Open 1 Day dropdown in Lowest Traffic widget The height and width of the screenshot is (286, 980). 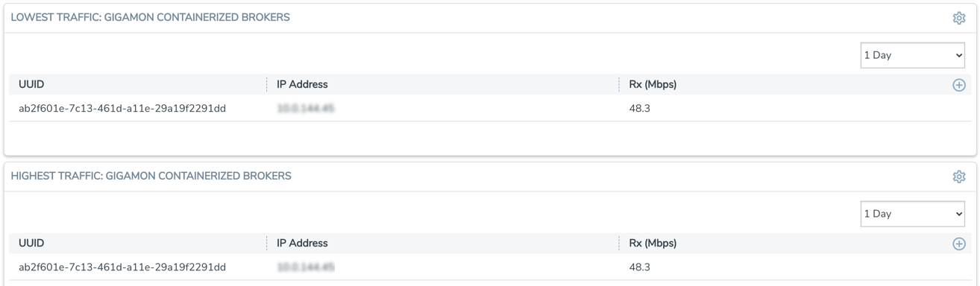point(913,55)
